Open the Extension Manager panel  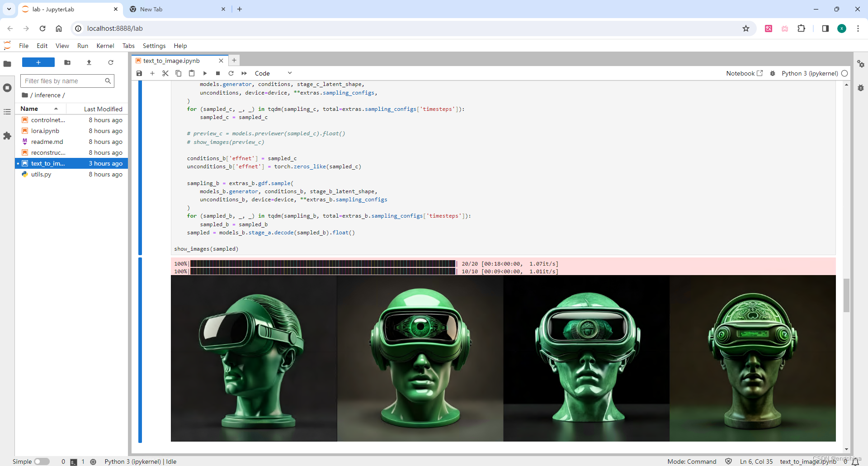(7, 136)
